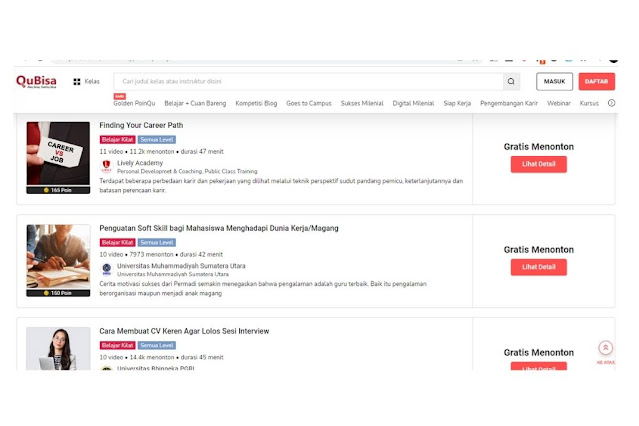
Task: Click the Lively Academy logo icon
Action: (106, 166)
